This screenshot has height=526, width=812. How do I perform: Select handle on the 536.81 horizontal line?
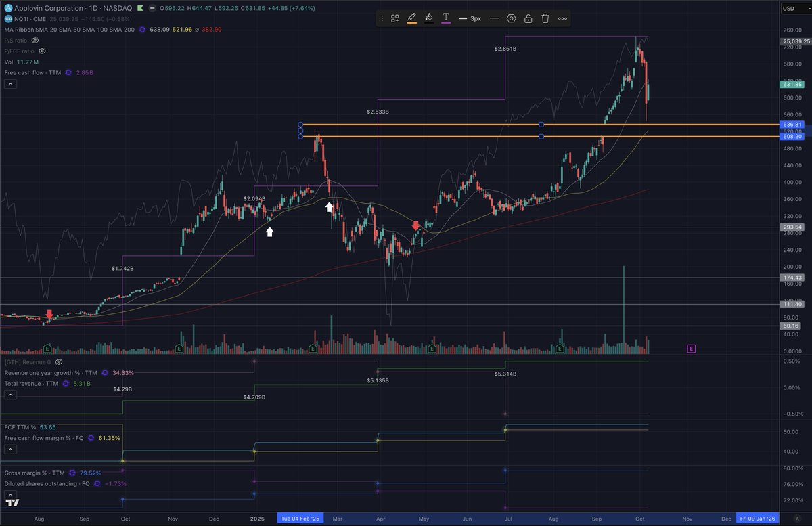pyautogui.click(x=541, y=125)
